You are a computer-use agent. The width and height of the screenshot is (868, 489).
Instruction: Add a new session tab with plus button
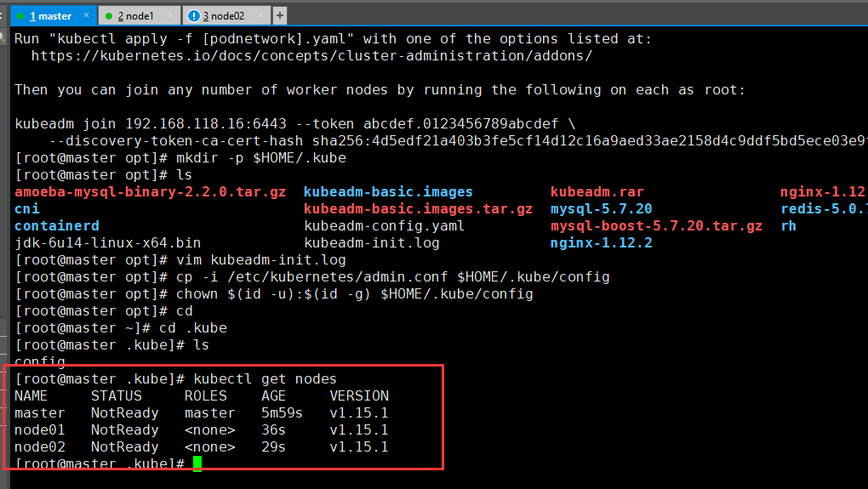coord(280,15)
